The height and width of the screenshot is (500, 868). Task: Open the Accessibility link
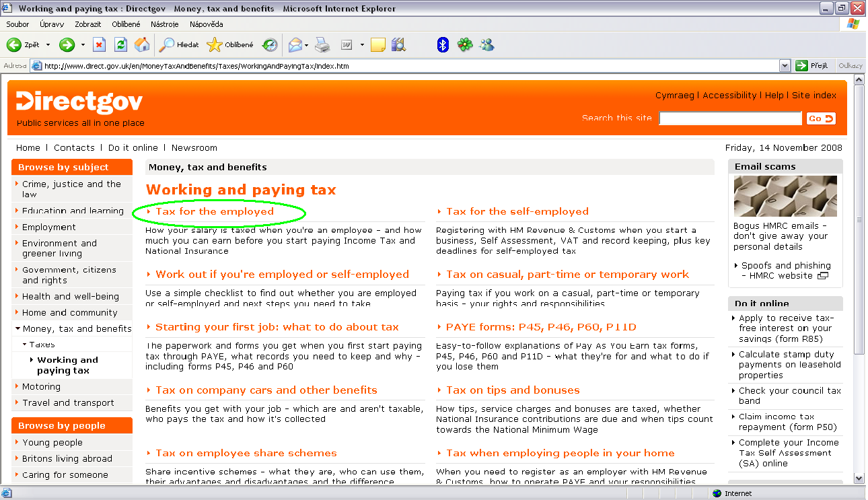click(x=729, y=96)
